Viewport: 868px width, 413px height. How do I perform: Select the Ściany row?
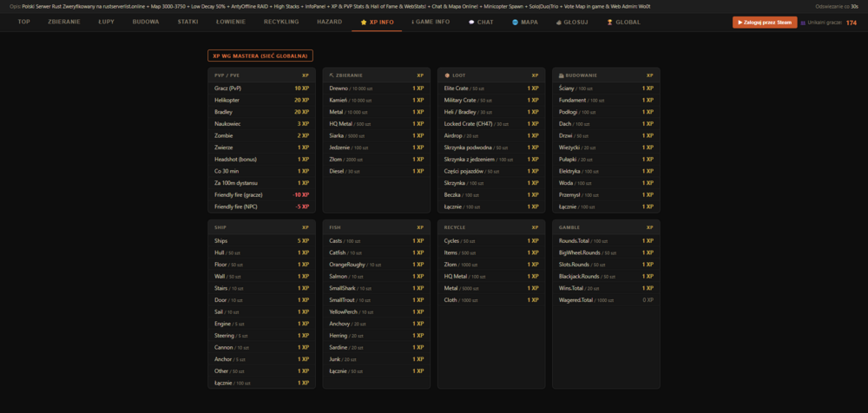[x=606, y=88]
